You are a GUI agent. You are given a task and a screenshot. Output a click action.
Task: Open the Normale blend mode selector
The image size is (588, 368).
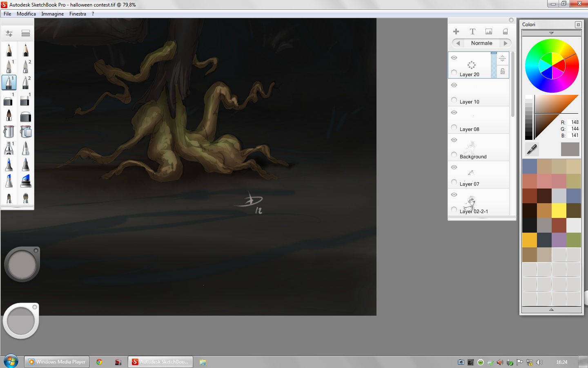tap(481, 43)
